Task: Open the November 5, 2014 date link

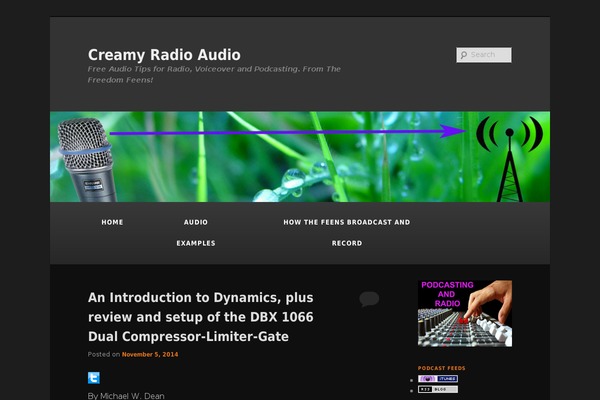Action: coord(150,354)
